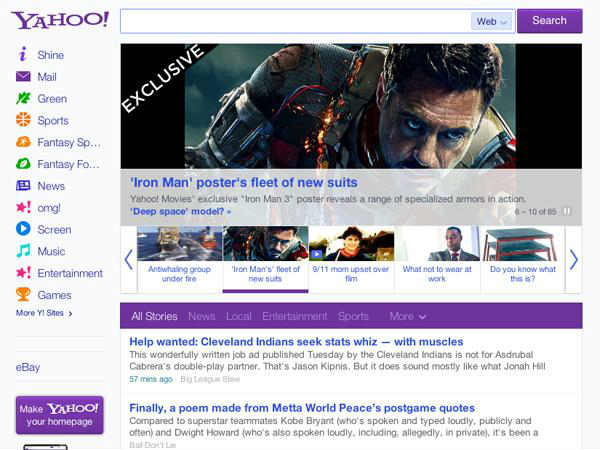Viewport: 600px width, 450px height.
Task: Click the Fantasy Sports orange icon
Action: coord(23,142)
